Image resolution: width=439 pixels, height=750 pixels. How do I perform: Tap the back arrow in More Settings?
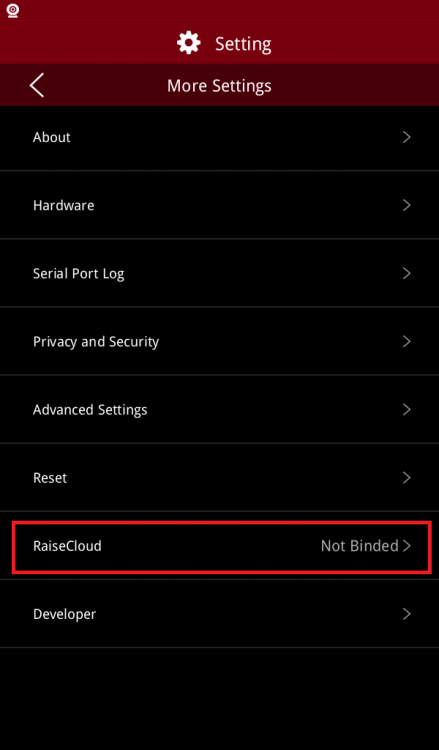click(x=37, y=86)
